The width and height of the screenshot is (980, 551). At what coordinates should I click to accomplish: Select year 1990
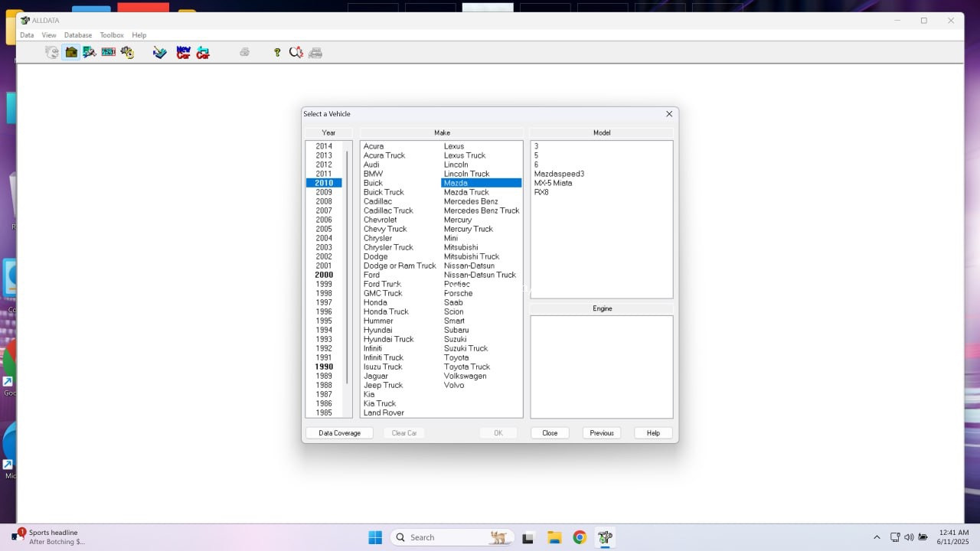pos(324,367)
